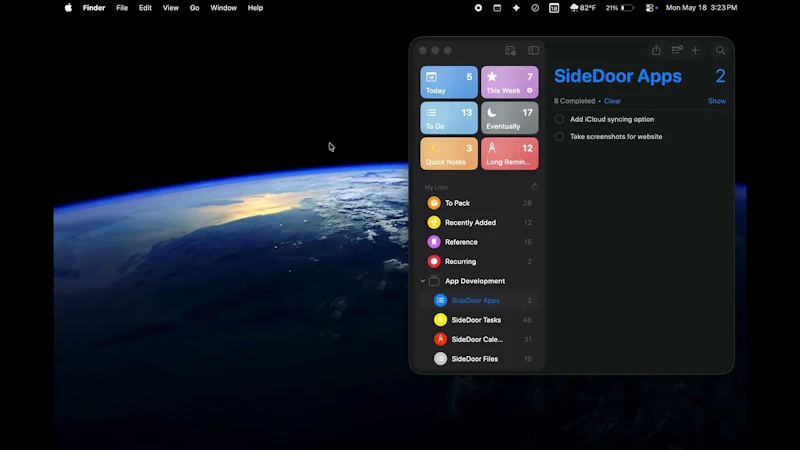Click the To Pack list orange icon

tap(434, 203)
